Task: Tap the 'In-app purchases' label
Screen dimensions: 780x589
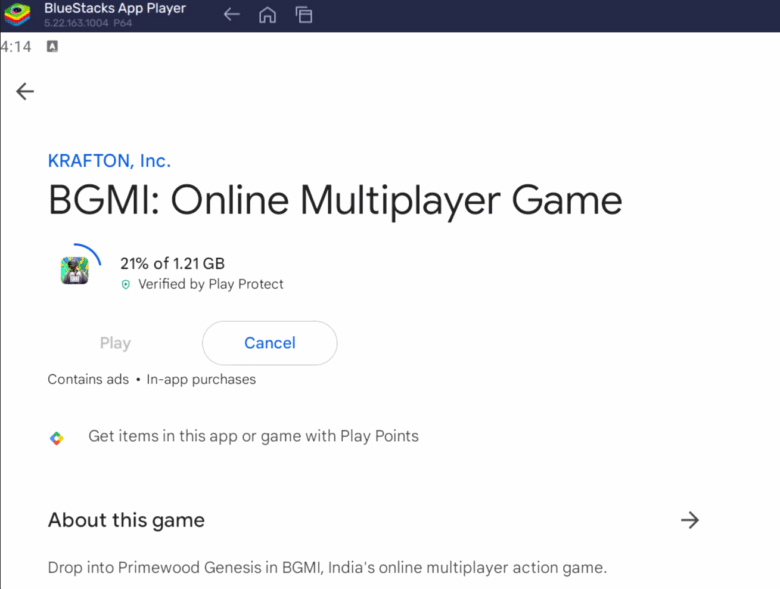Action: click(201, 379)
